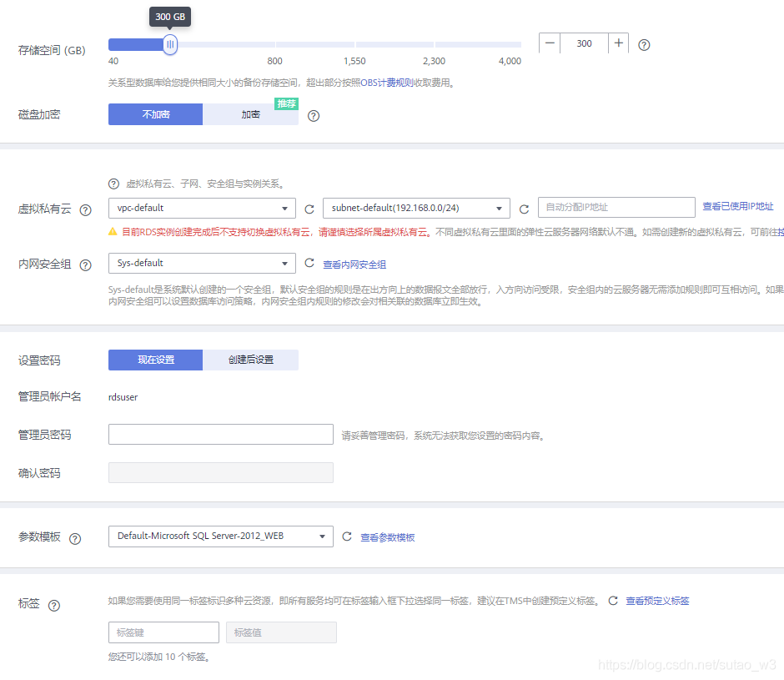784x680 pixels.
Task: Refresh the security group list
Action: 309,263
